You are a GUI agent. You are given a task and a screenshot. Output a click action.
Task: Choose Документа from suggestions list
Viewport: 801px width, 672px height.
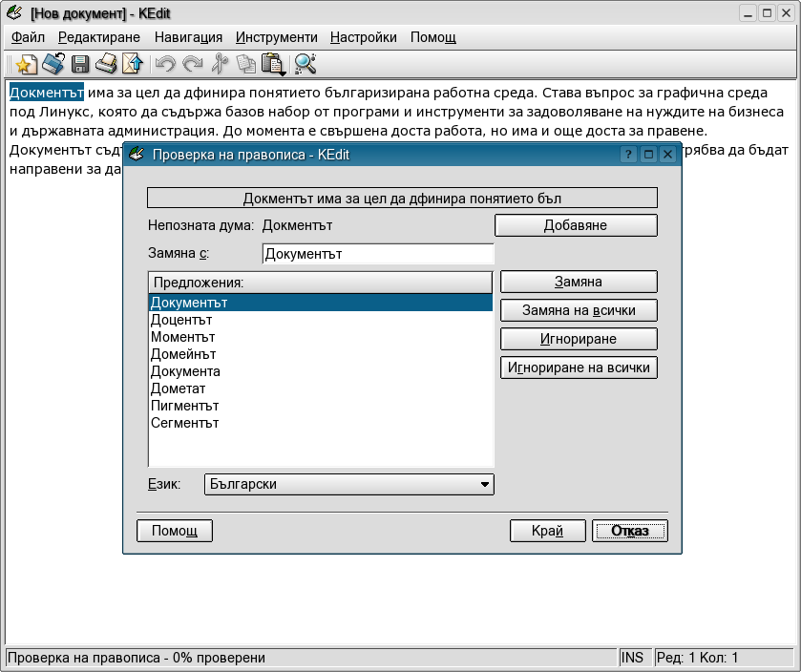[185, 371]
